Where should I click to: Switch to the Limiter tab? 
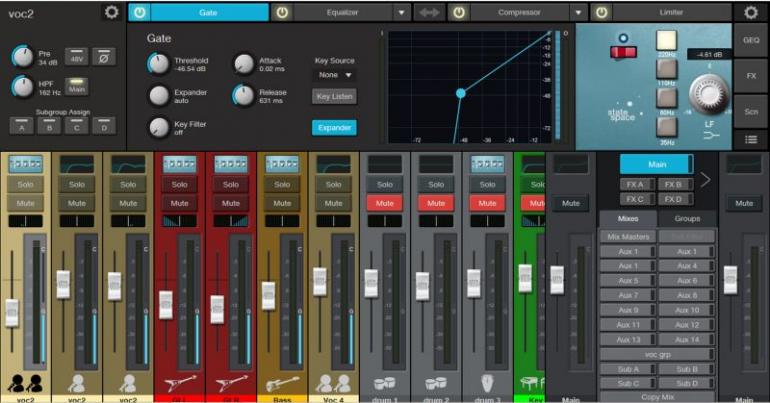pos(671,13)
